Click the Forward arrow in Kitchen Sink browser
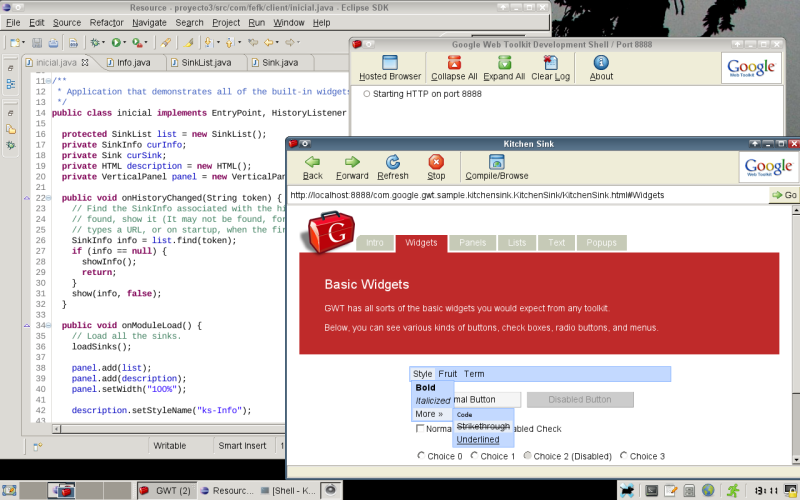The height and width of the screenshot is (500, 800). tap(352, 168)
